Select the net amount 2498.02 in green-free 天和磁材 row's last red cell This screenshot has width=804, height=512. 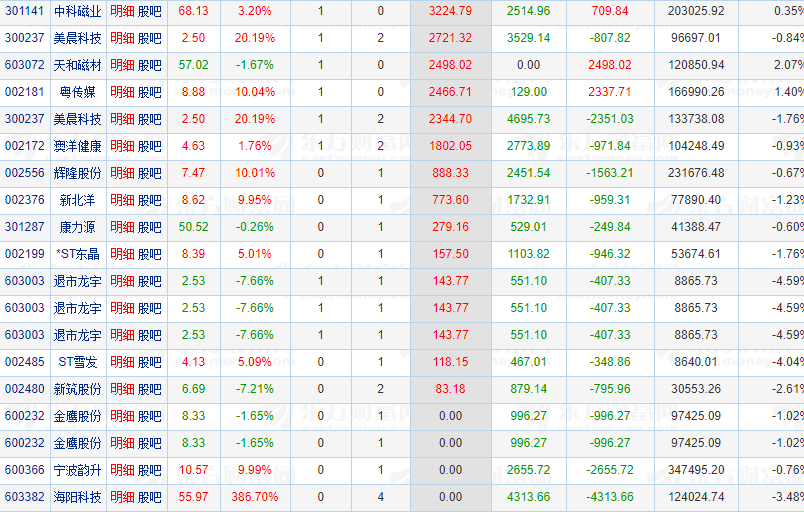coord(610,65)
